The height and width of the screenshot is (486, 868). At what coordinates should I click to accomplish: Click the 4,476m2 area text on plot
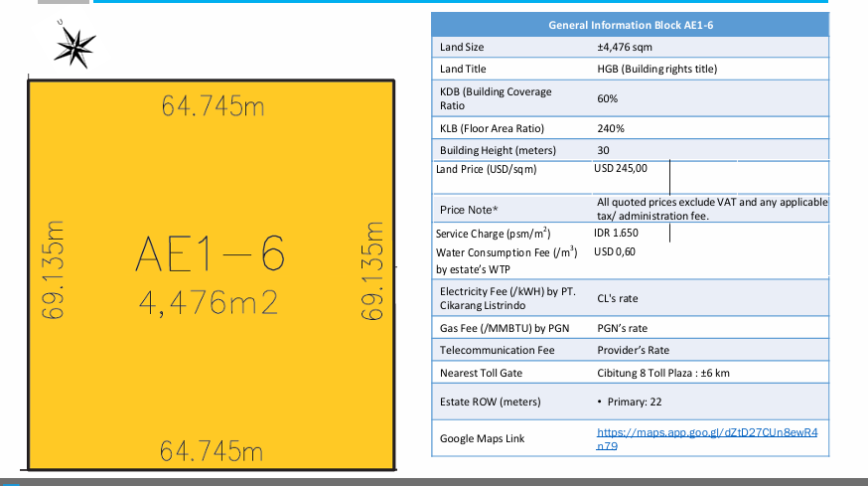coord(209,303)
